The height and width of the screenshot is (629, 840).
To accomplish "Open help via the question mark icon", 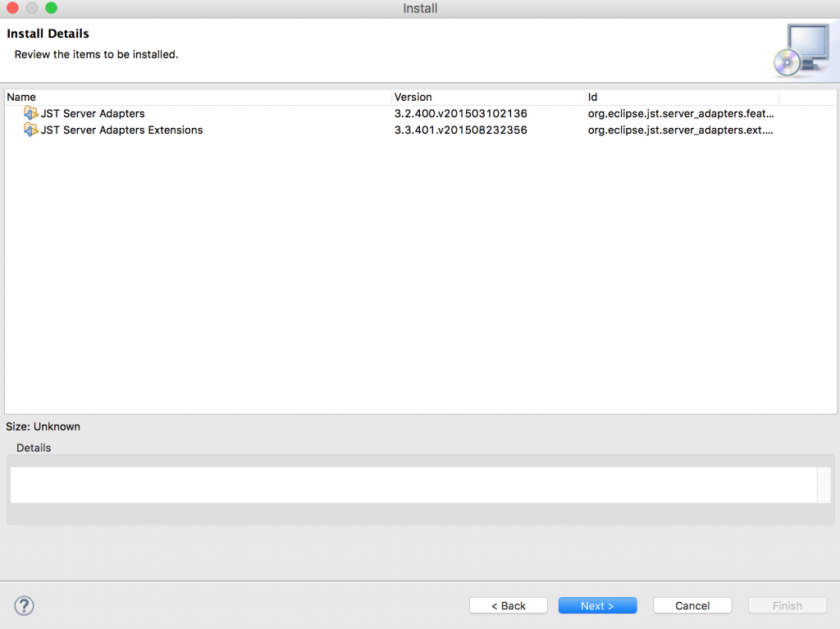I will (24, 606).
